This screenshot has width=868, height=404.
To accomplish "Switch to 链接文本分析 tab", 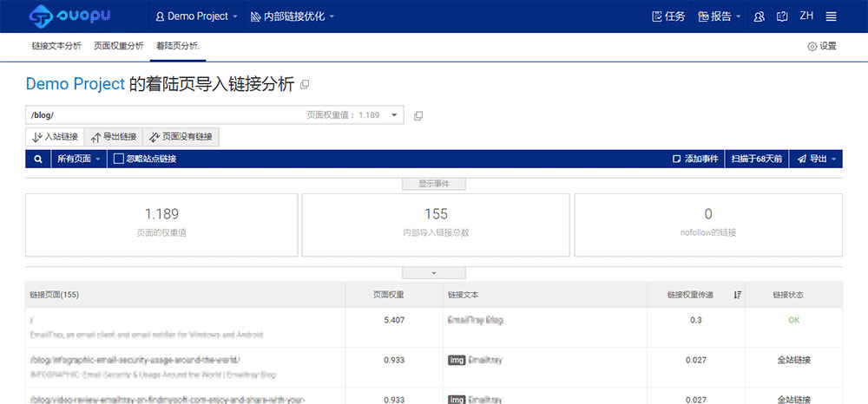I will click(x=56, y=47).
